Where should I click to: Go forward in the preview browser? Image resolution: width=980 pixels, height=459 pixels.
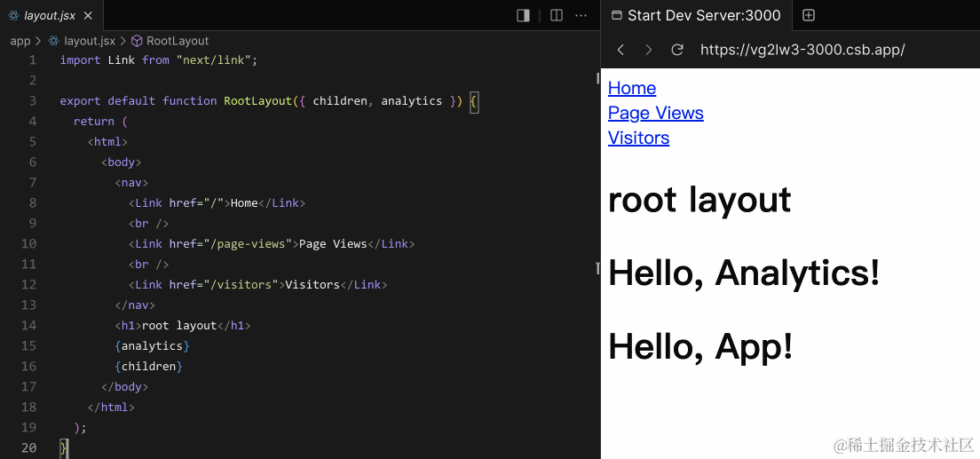[649, 50]
